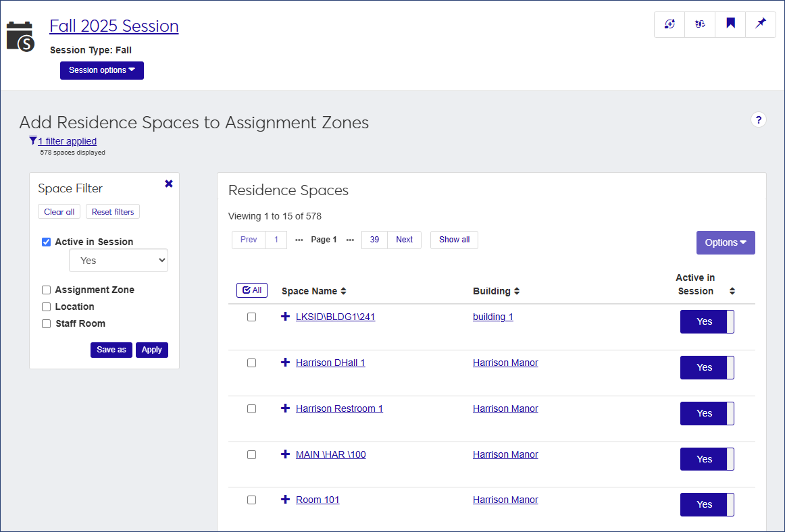This screenshot has height=532, width=785.
Task: Uncheck the Active in Session filter
Action: coord(46,241)
